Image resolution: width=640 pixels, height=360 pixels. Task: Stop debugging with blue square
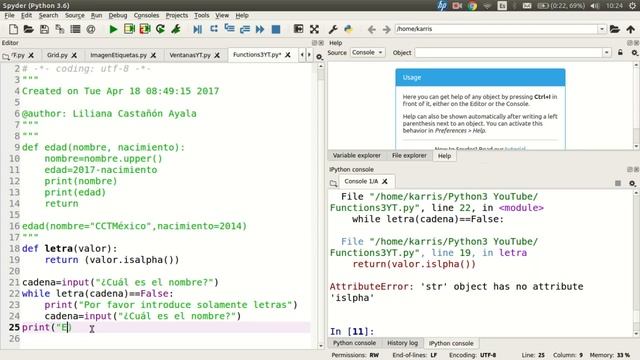click(276, 29)
